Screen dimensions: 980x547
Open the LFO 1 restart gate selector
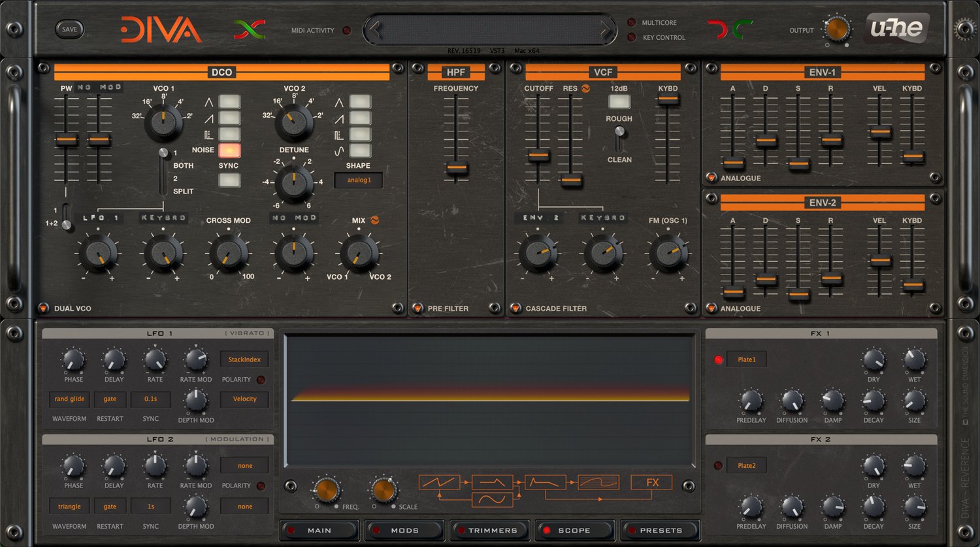click(x=110, y=399)
